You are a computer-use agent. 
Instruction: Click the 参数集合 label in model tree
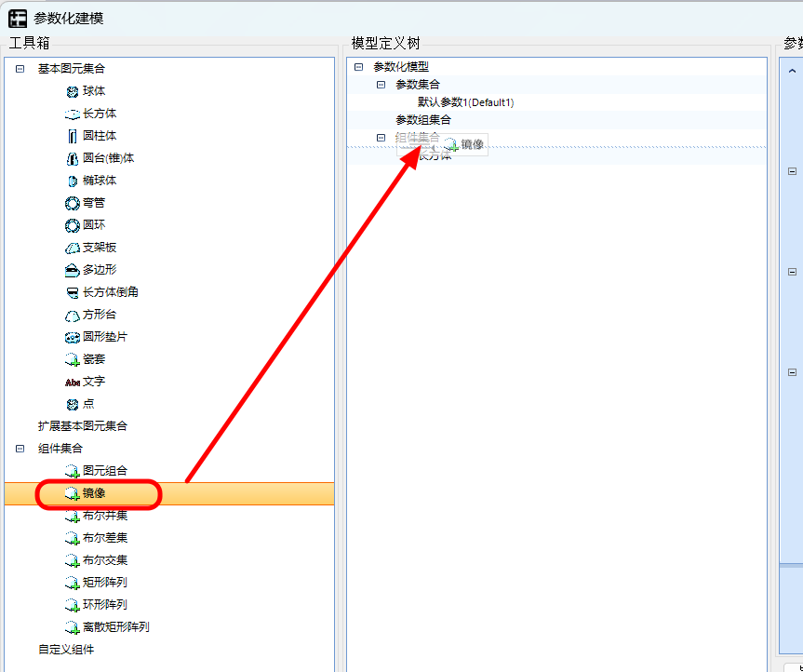coord(418,85)
